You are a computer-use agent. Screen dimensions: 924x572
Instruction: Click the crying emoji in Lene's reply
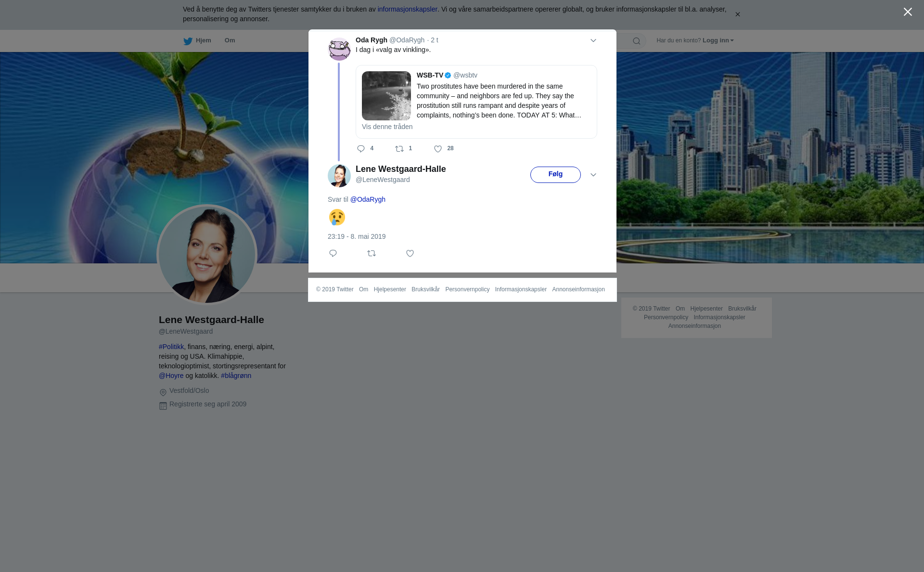(337, 217)
